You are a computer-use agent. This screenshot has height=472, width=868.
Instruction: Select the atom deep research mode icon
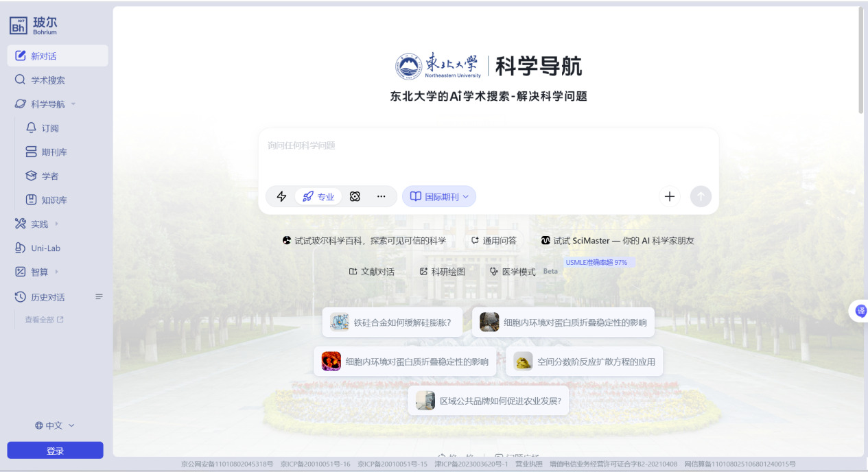click(355, 197)
